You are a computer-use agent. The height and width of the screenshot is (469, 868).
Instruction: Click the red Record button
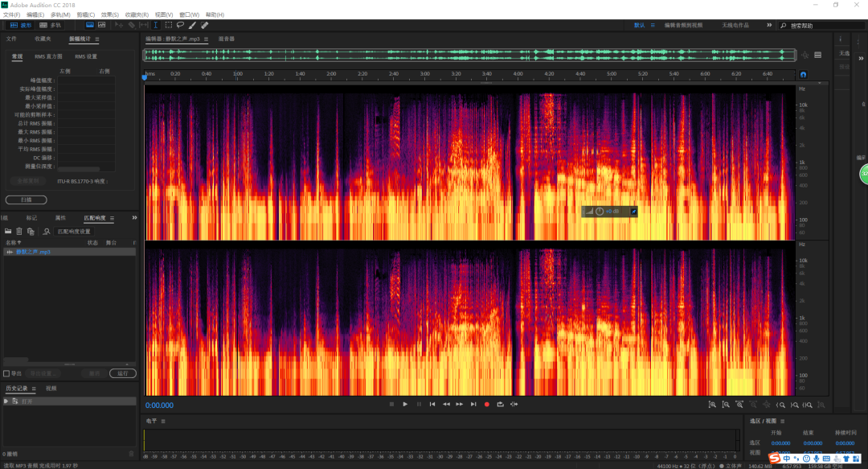click(x=486, y=404)
